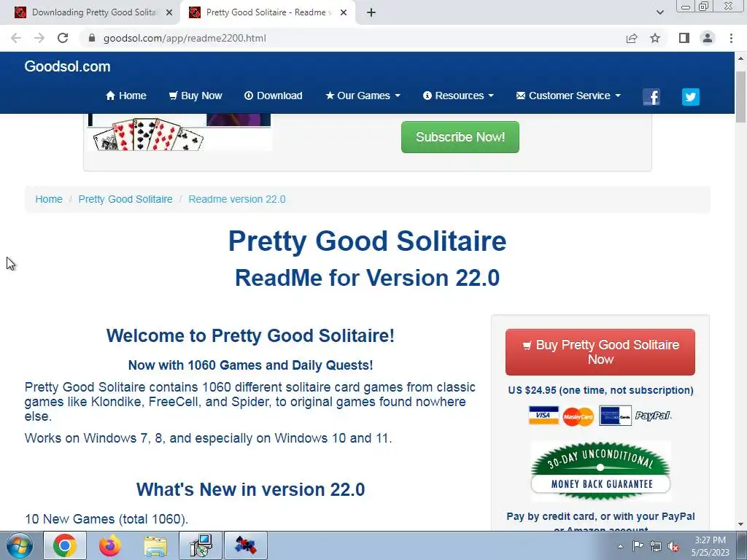Close the Downloading Pretty Good Solitaire tab
The height and width of the screenshot is (560, 747).
169,13
